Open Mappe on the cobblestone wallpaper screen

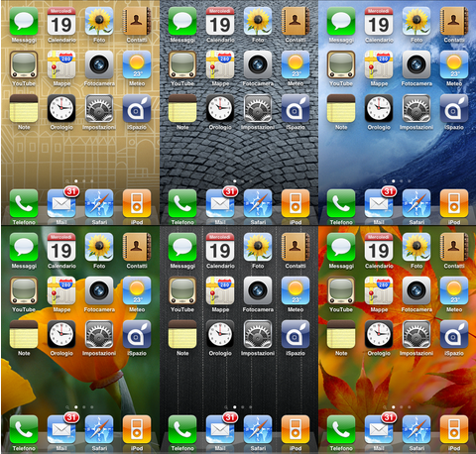[x=220, y=64]
